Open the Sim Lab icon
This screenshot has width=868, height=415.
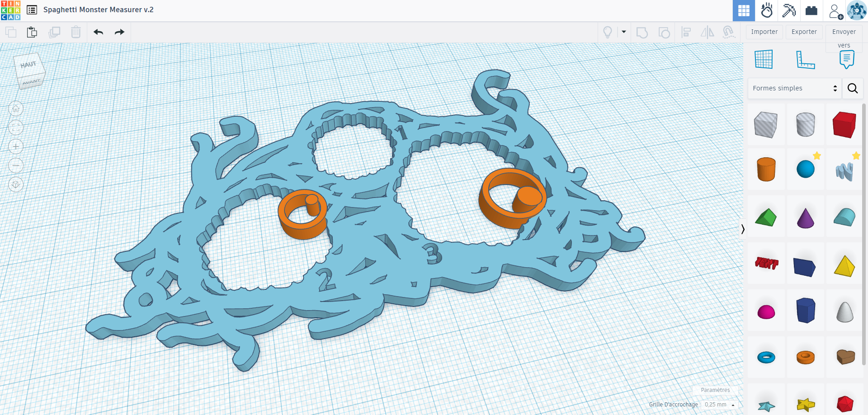pyautogui.click(x=767, y=10)
